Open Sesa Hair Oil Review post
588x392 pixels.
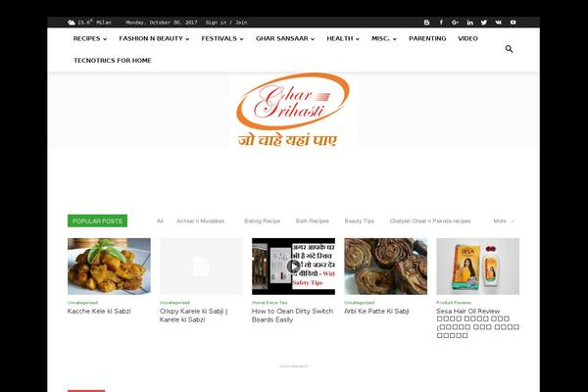(x=478, y=323)
